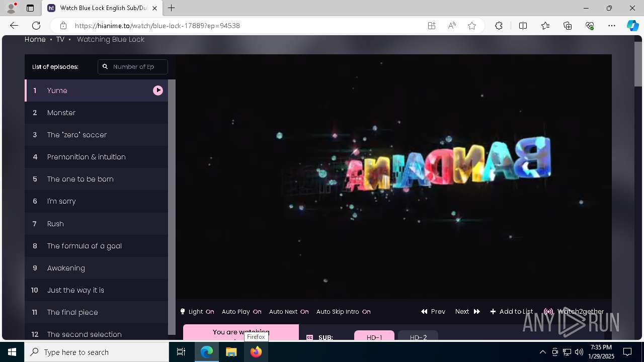Refresh the hianime page
644x362 pixels.
coord(36,26)
